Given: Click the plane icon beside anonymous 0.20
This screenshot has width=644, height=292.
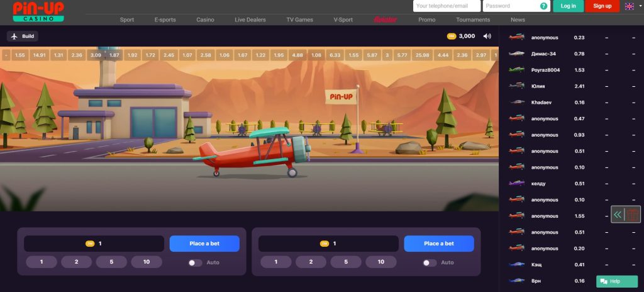Looking at the screenshot, I should 517,249.
